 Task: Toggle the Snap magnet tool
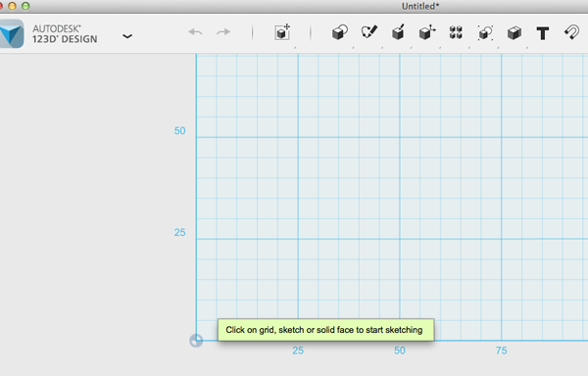tap(572, 32)
